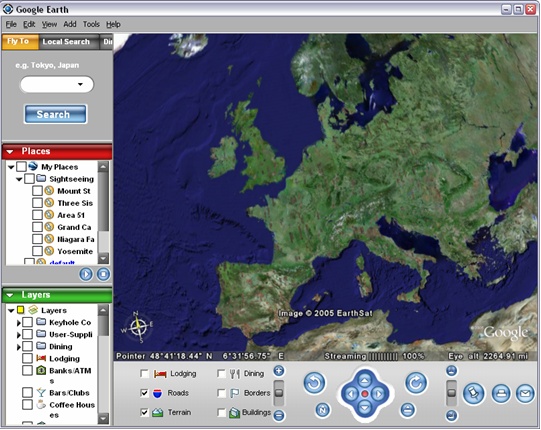
Task: Click the Banks/ATMs icon in Layers
Action: pyautogui.click(x=41, y=370)
